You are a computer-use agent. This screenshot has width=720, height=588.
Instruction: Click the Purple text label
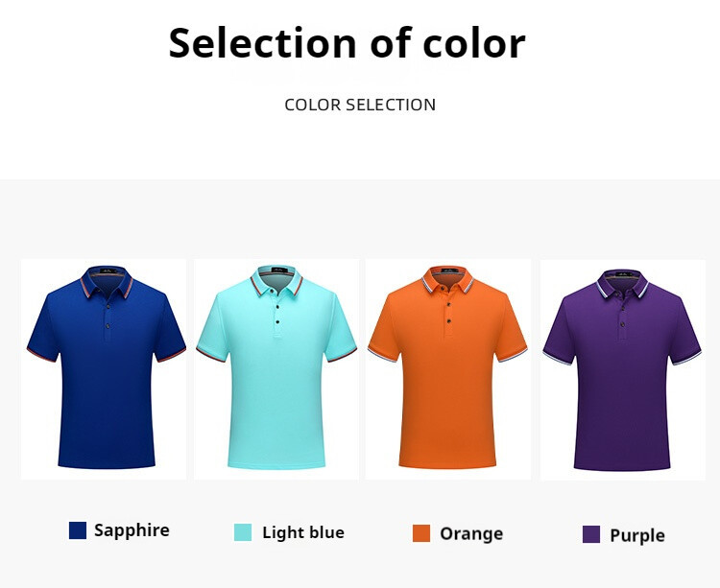[637, 535]
